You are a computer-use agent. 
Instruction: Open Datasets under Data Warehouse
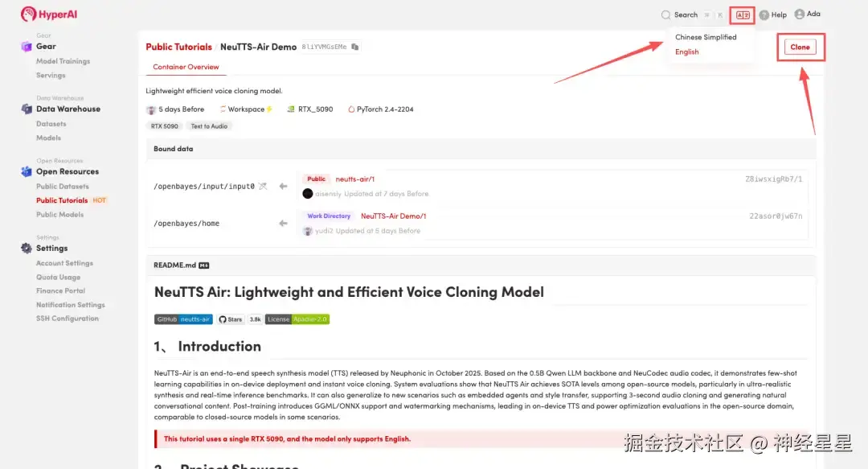tap(51, 124)
